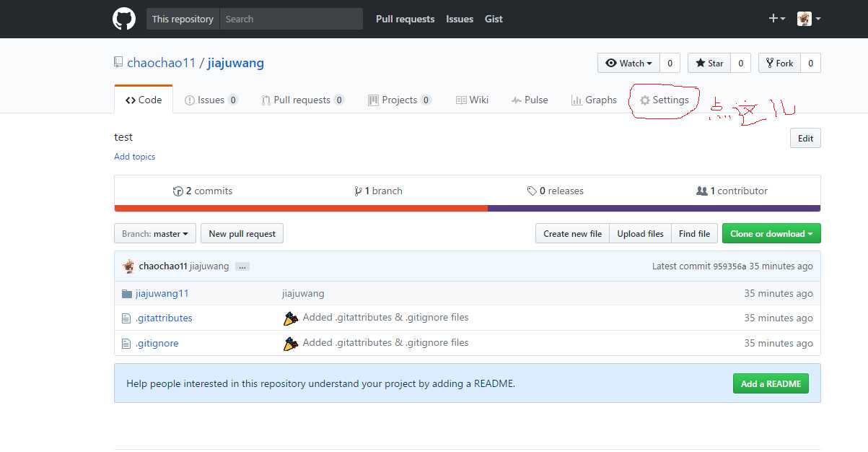Open the .gitattributes file
This screenshot has width=868, height=452.
(164, 318)
